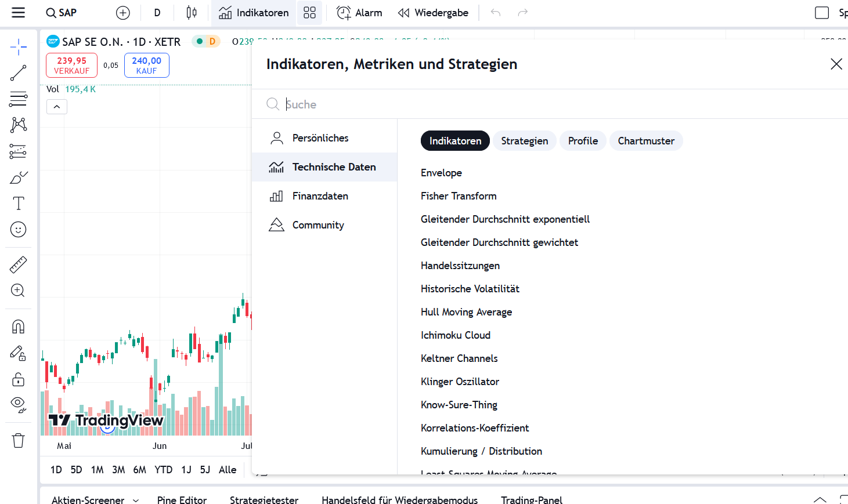The height and width of the screenshot is (504, 848).
Task: Toggle magnet snapping mode
Action: click(x=18, y=327)
